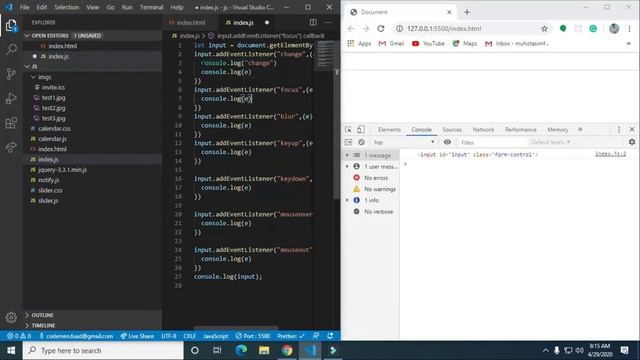Open Task View on taskbar
Image resolution: width=640 pixels, height=360 pixels.
217,350
